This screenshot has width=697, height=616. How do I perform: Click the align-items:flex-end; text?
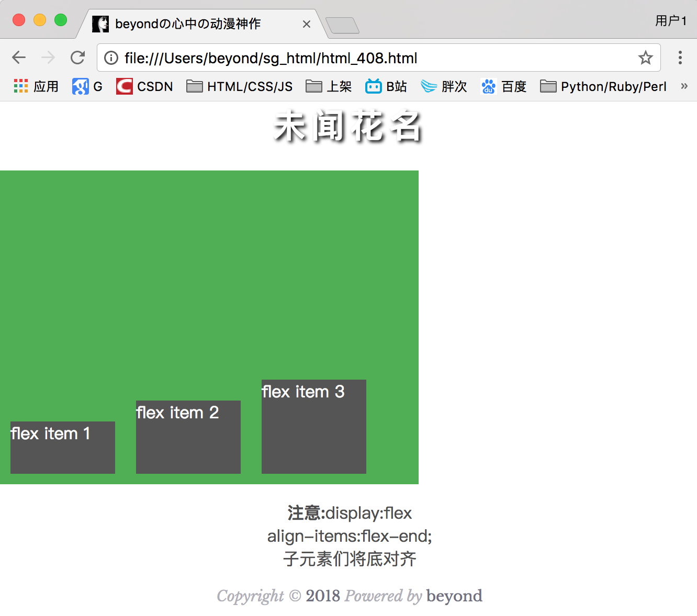click(350, 536)
